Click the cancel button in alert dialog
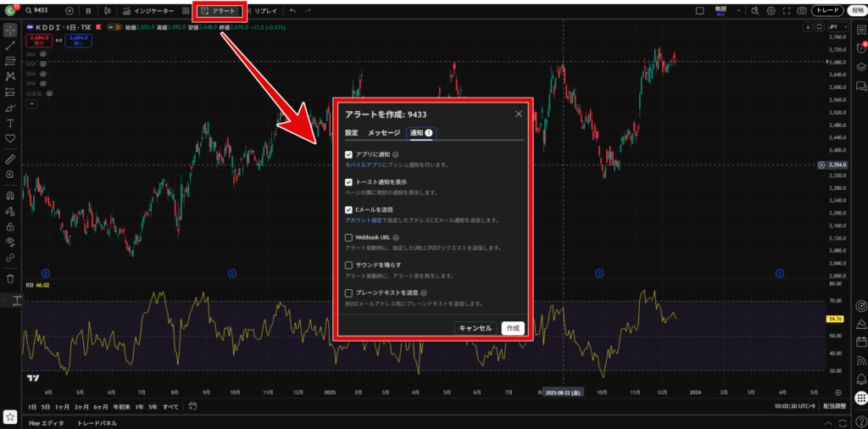 pyautogui.click(x=475, y=328)
